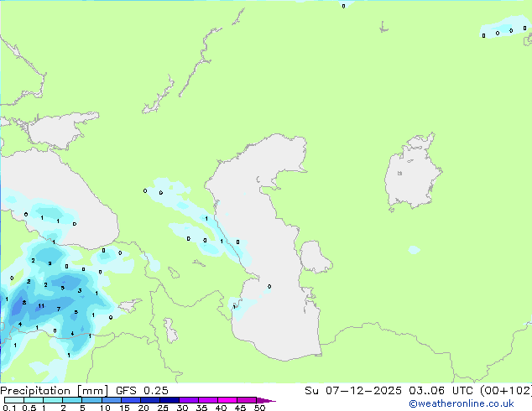Click the precipitation value '11' on the map
The height and width of the screenshot is (411, 532).
(x=41, y=306)
